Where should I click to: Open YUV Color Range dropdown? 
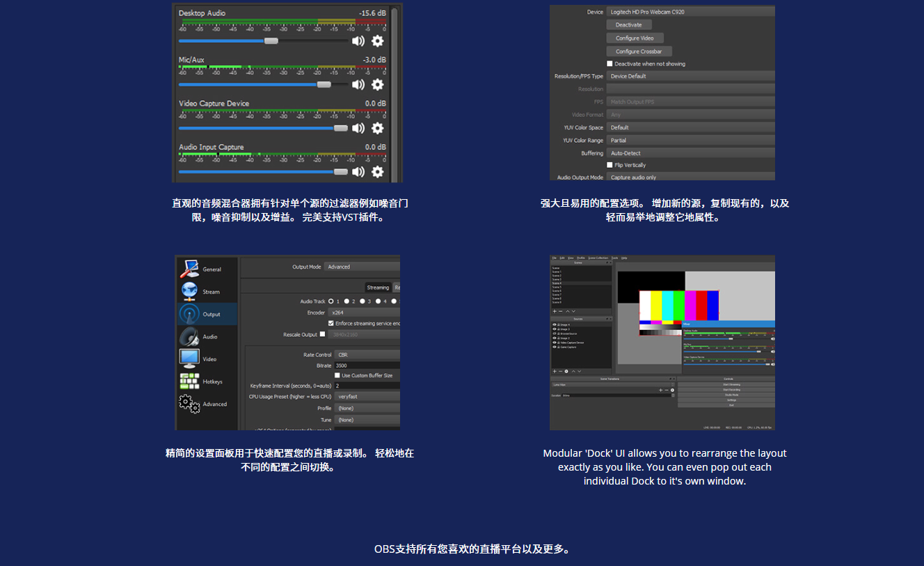pos(691,140)
